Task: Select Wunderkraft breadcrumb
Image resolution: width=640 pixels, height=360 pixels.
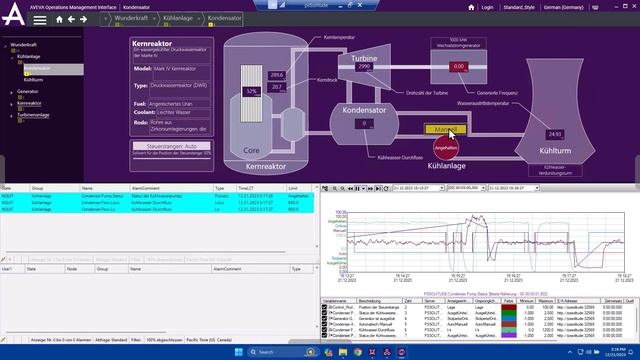Action: pyautogui.click(x=131, y=18)
